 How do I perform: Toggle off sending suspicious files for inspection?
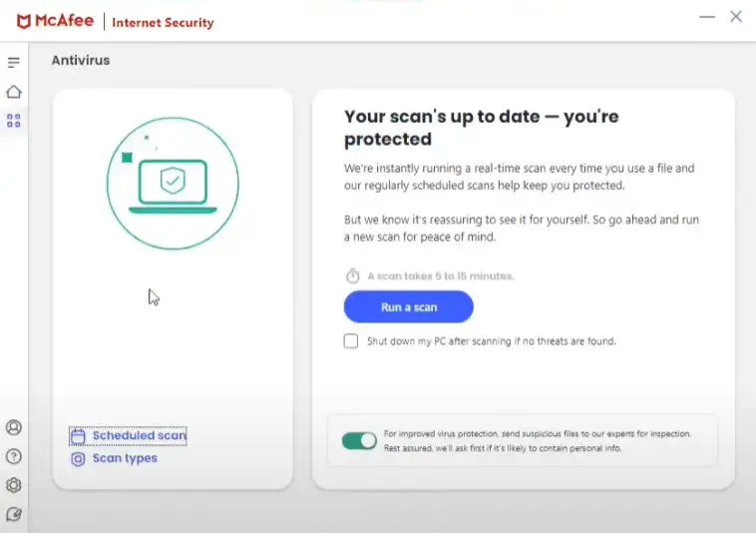[x=359, y=441]
